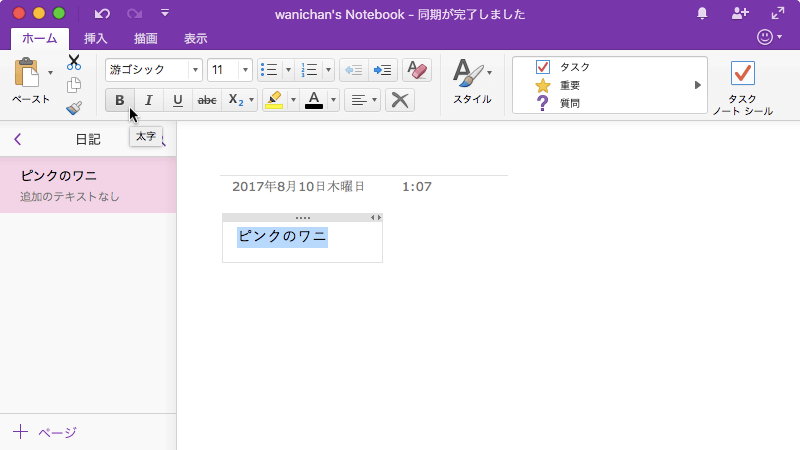Apply yellow text highlight color
This screenshot has height=450, width=800.
[x=274, y=100]
